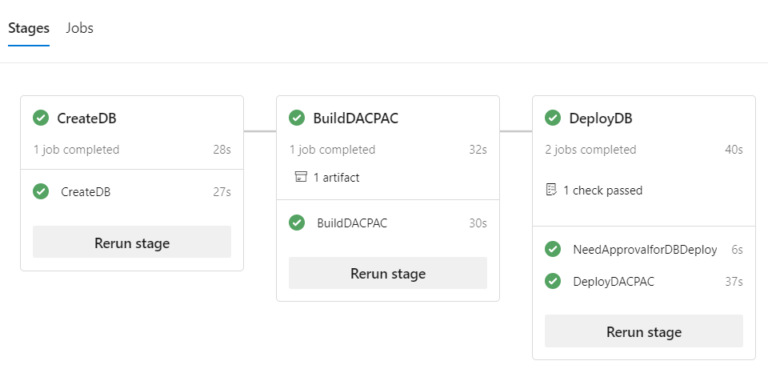Switch to the Jobs tab
The image size is (768, 365).
pyautogui.click(x=79, y=28)
